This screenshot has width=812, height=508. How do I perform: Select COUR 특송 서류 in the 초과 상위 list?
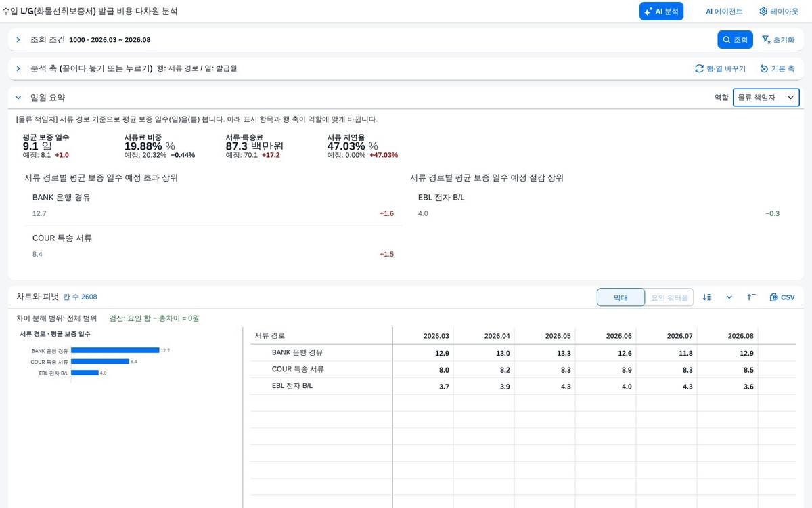(212, 246)
